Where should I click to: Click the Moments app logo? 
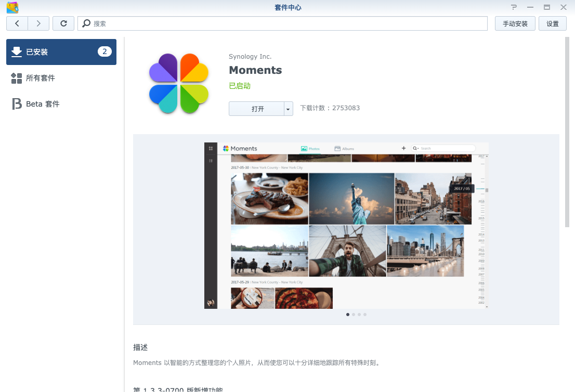[x=179, y=84]
